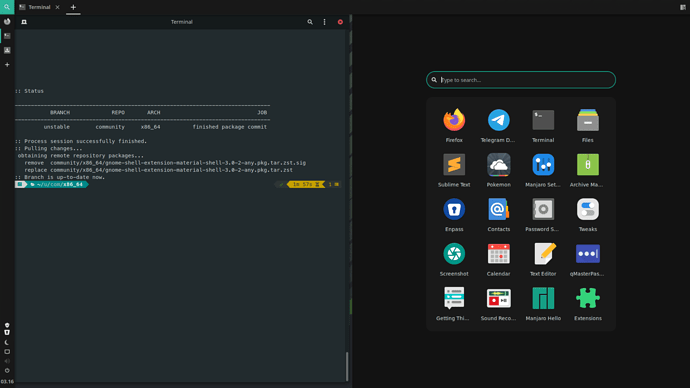Click the 'x86_64' arch cell in table
The image size is (690, 388).
click(x=150, y=127)
